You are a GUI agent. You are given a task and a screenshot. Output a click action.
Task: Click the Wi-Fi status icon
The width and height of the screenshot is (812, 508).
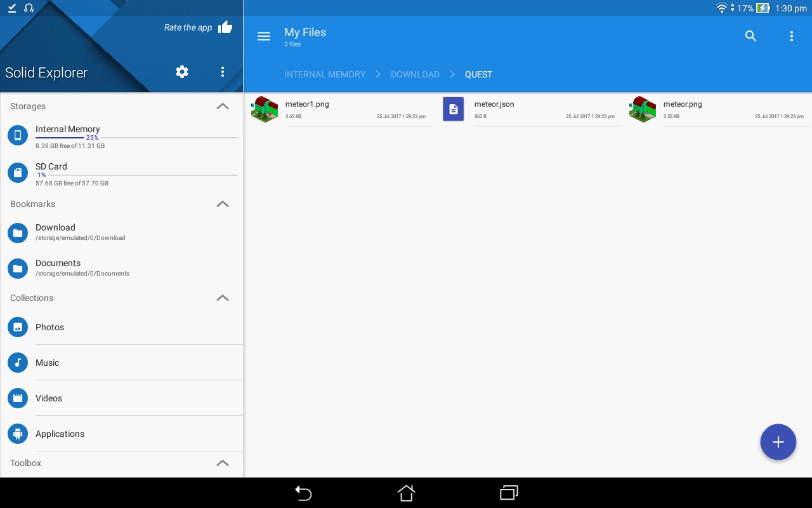pos(721,8)
